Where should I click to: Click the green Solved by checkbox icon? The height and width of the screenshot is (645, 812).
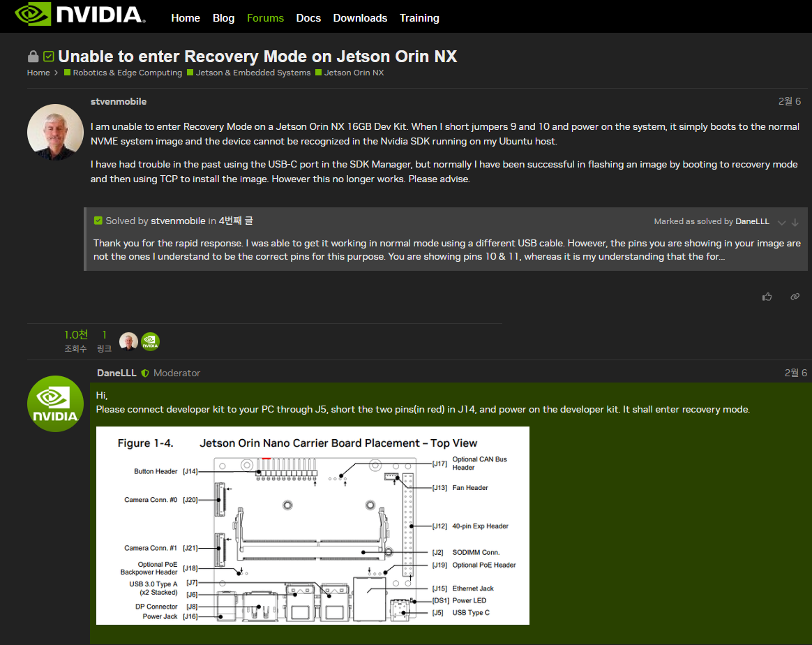(x=98, y=221)
